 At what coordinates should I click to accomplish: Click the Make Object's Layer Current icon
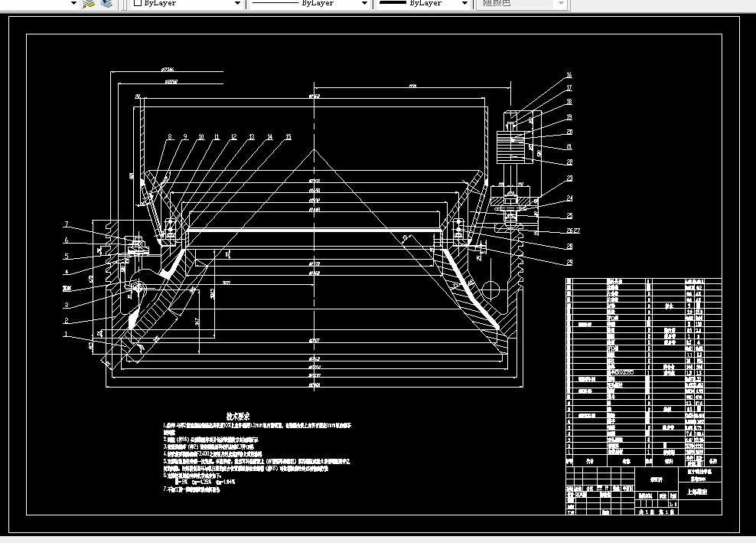click(x=89, y=4)
